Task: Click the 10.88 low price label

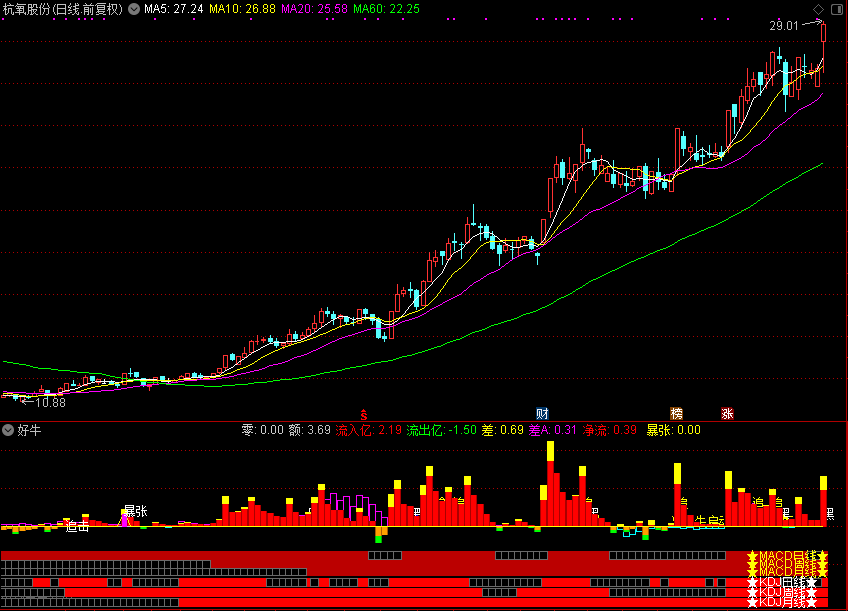Action: point(50,402)
